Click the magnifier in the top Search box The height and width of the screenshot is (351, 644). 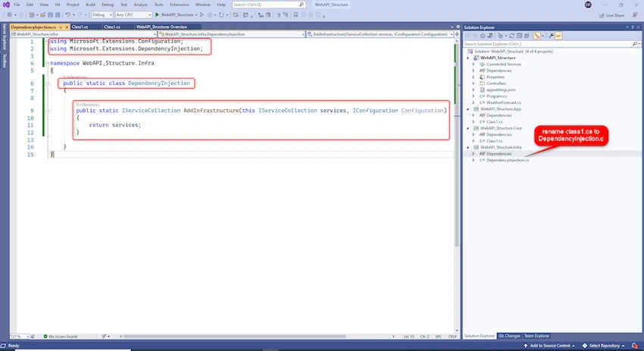click(302, 5)
